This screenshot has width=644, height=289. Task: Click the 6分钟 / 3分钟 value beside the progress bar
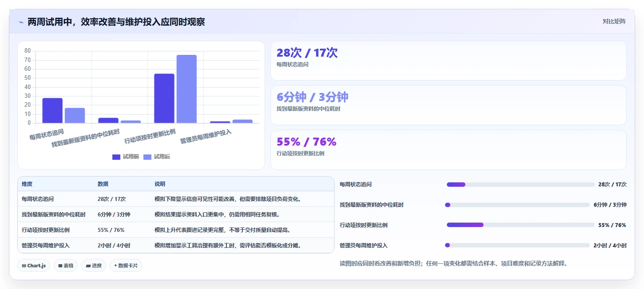[x=610, y=205]
